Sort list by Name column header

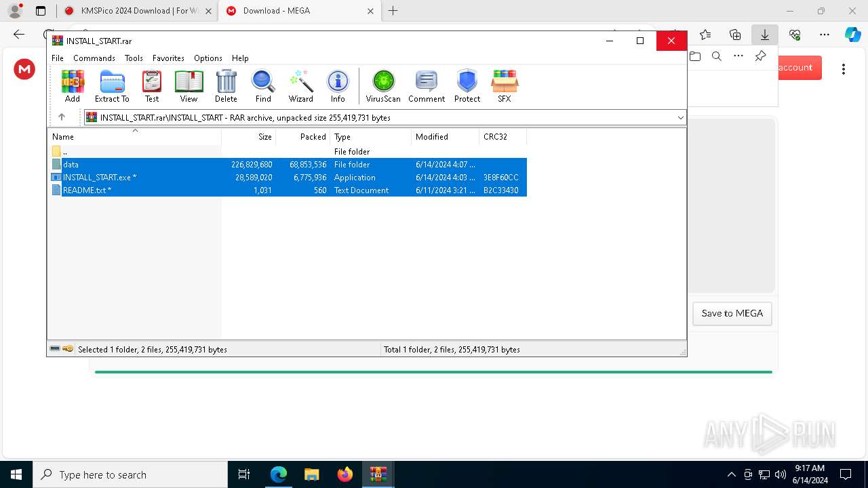(x=134, y=136)
